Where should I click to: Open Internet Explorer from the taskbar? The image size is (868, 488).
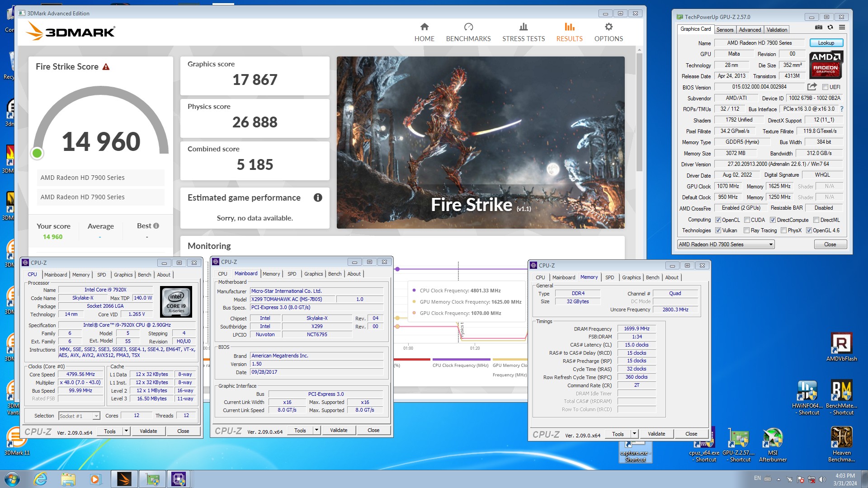(x=41, y=479)
